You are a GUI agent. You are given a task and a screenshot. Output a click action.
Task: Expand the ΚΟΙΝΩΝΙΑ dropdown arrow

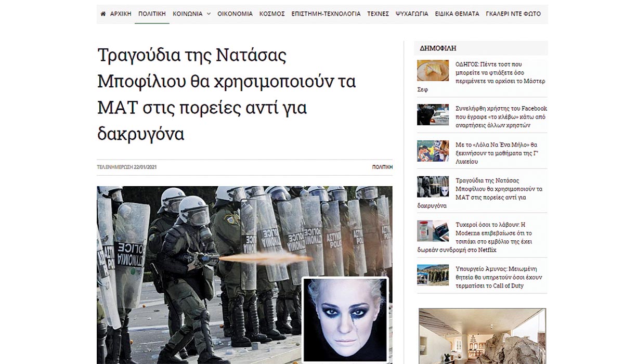tap(209, 14)
